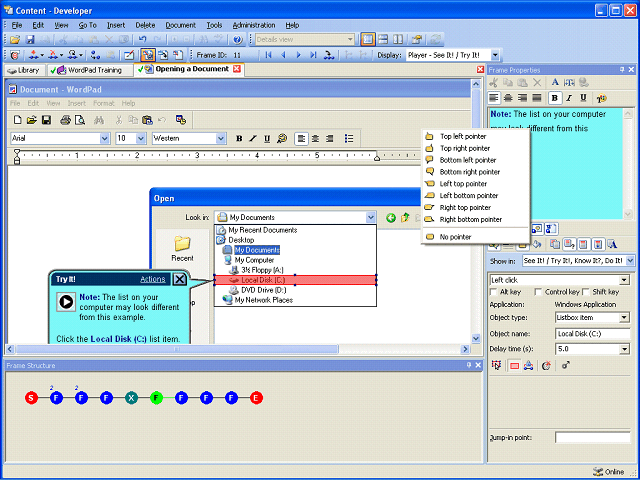This screenshot has height=480, width=640.
Task: Click the Bullets icon in the WordPad format bar
Action: pyautogui.click(x=349, y=138)
